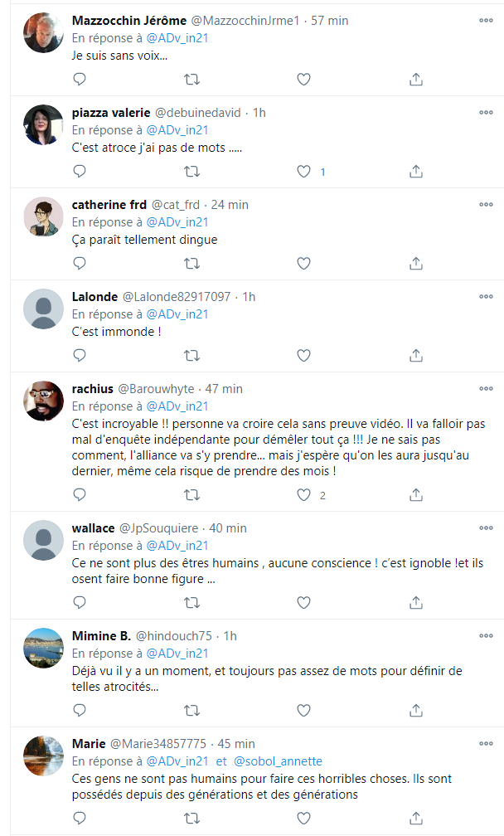
Task: Reply to Mazzocchin Jérôme's tweet
Action: point(80,80)
